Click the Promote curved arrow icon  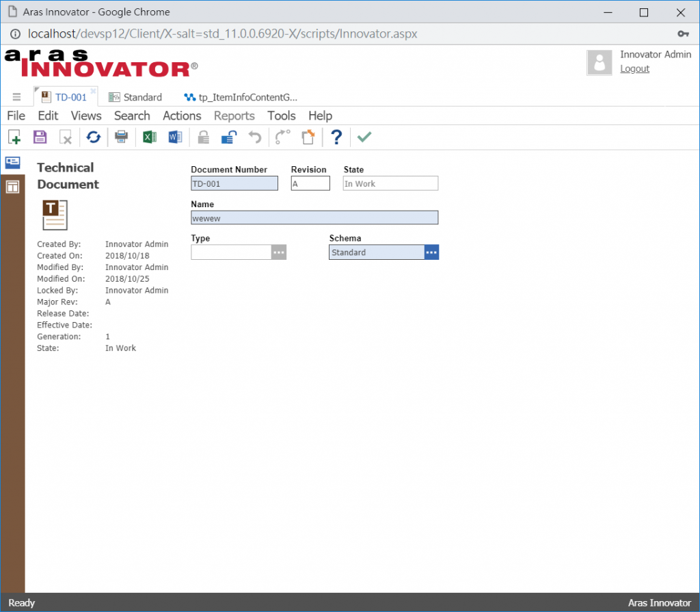[282, 137]
